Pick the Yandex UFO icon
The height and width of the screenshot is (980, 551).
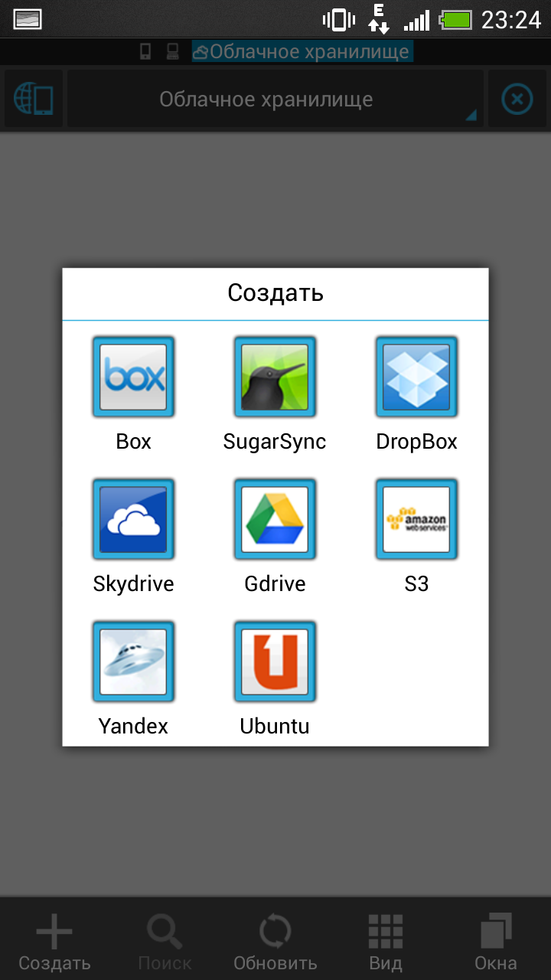point(133,661)
